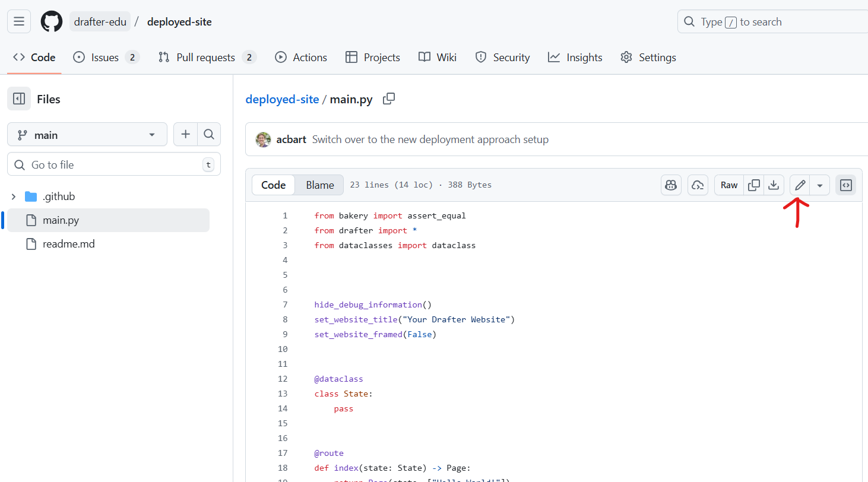Open the main branch dropdown

87,135
